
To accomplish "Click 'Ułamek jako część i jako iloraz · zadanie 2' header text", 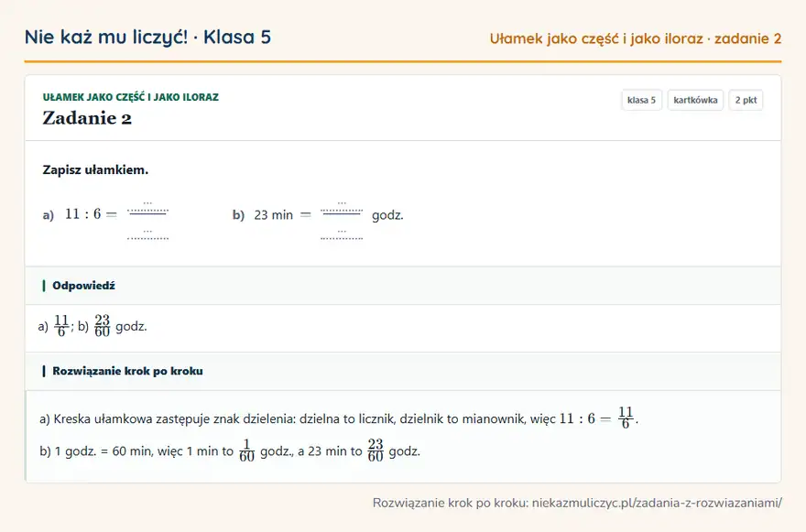I will coord(636,38).
